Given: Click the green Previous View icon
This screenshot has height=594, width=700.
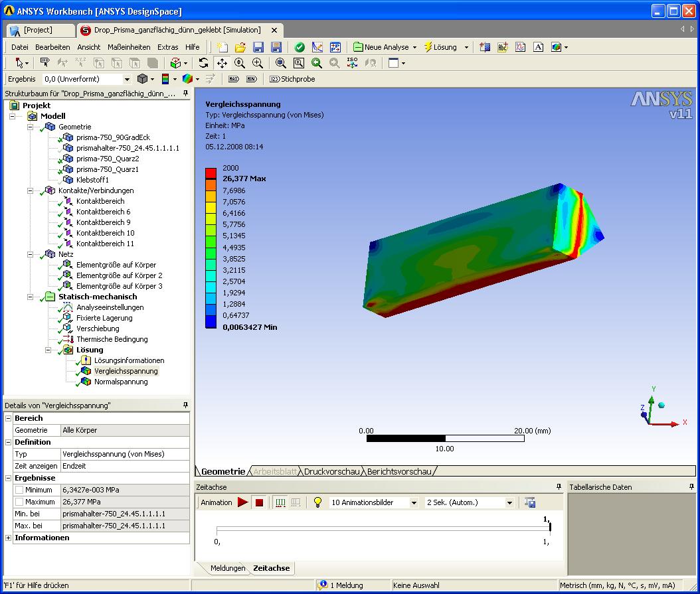Looking at the screenshot, I should [317, 63].
